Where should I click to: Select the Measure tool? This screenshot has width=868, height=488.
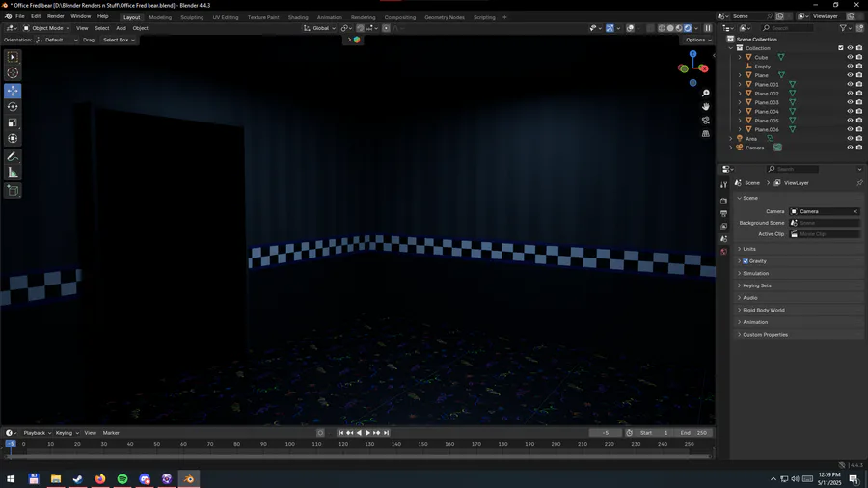pos(13,174)
